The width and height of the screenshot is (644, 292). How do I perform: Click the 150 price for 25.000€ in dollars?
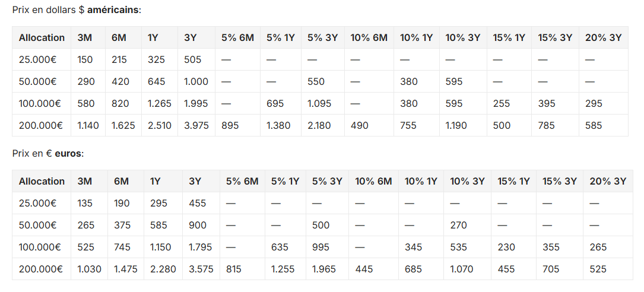point(85,59)
